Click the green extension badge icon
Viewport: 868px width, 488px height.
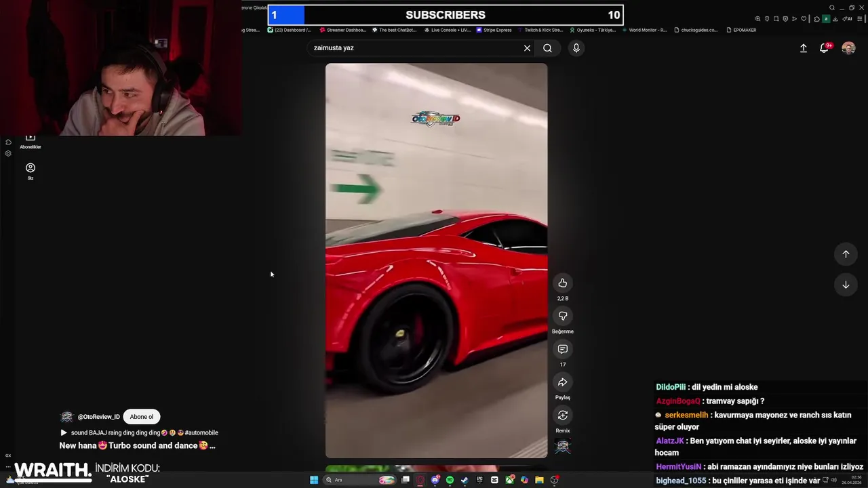pyautogui.click(x=826, y=18)
